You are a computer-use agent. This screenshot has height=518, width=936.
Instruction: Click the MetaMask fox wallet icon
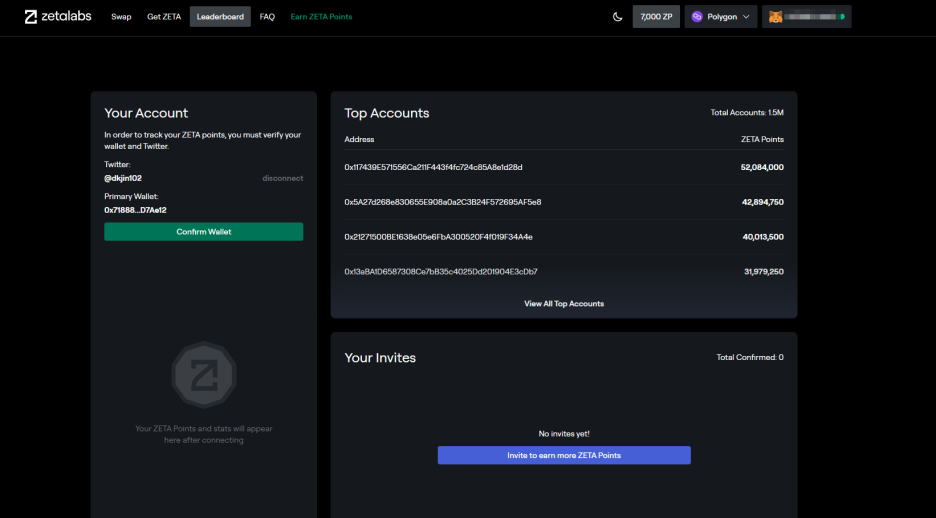tap(775, 17)
